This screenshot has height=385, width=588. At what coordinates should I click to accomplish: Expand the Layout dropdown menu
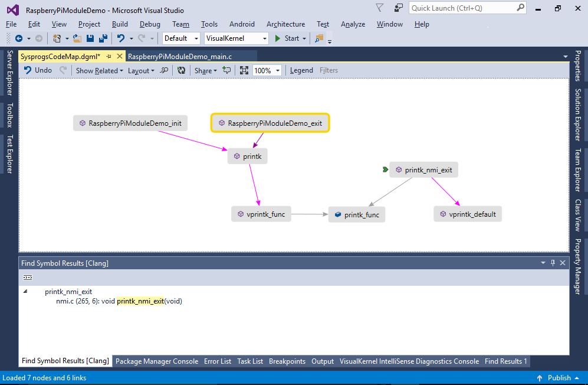point(141,70)
